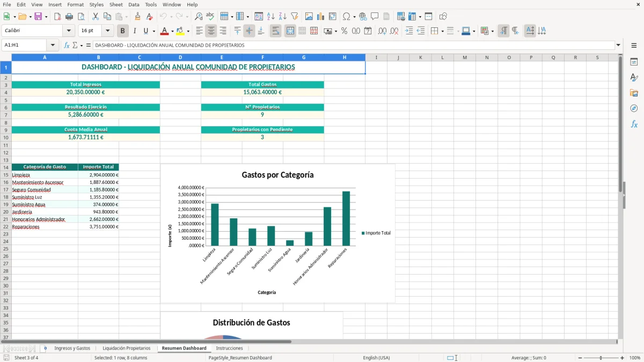Click the Spelling check icon

(x=210, y=17)
